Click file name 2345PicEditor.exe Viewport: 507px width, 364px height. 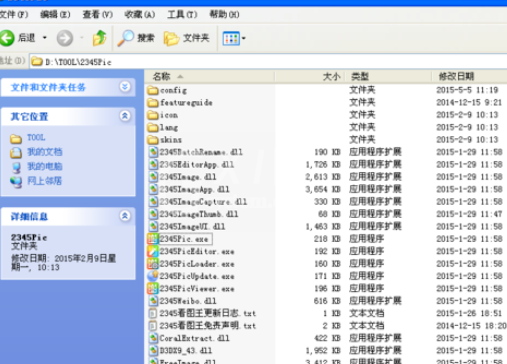197,251
